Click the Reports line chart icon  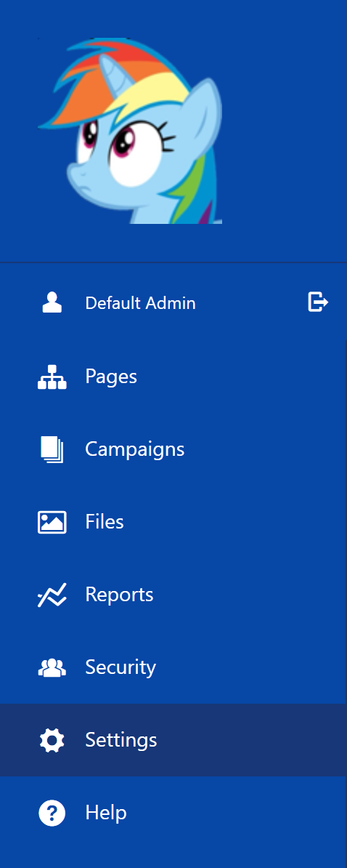point(52,595)
